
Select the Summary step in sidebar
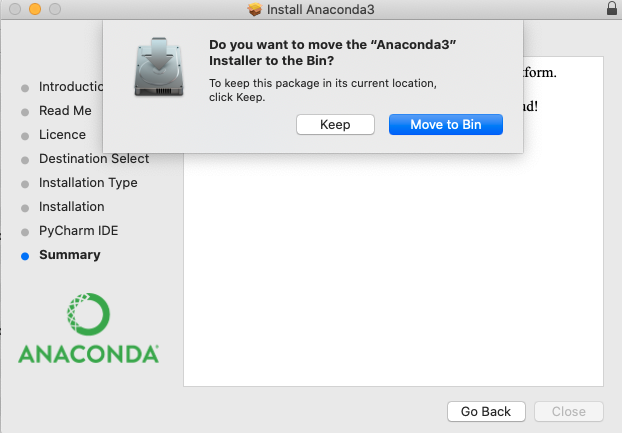click(69, 255)
